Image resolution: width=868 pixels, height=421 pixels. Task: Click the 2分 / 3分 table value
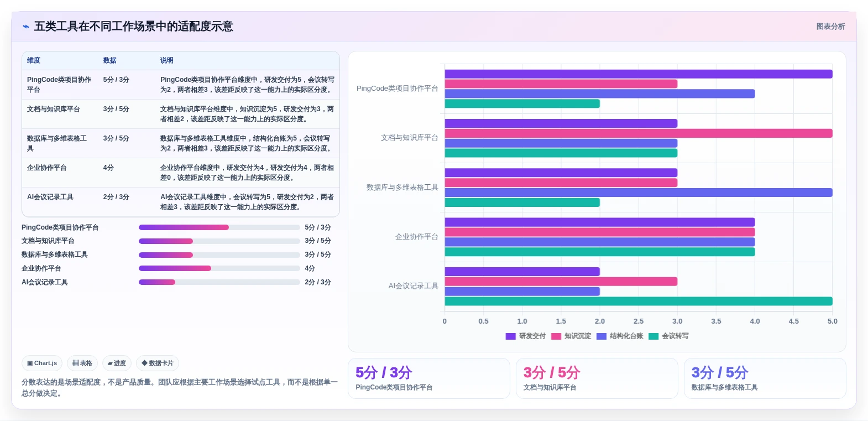(x=116, y=197)
